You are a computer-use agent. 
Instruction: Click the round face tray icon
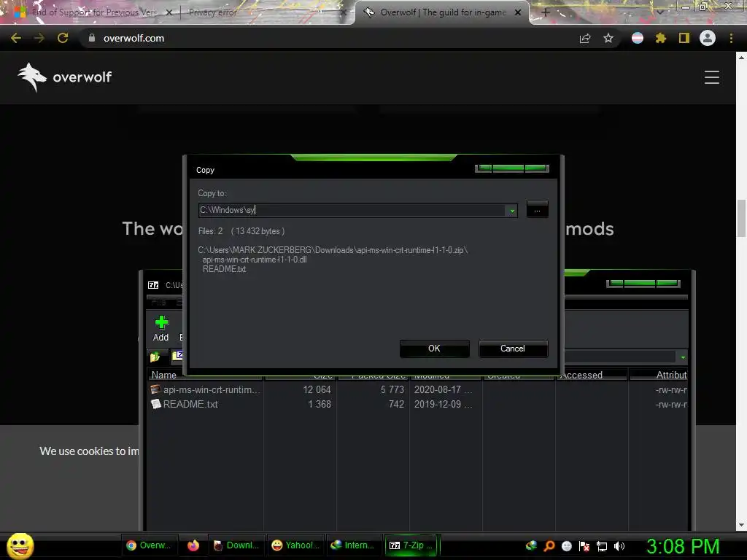(566, 546)
